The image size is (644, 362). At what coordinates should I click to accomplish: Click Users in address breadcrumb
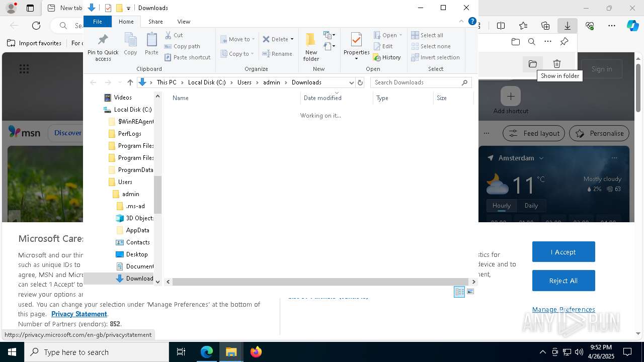click(x=245, y=82)
